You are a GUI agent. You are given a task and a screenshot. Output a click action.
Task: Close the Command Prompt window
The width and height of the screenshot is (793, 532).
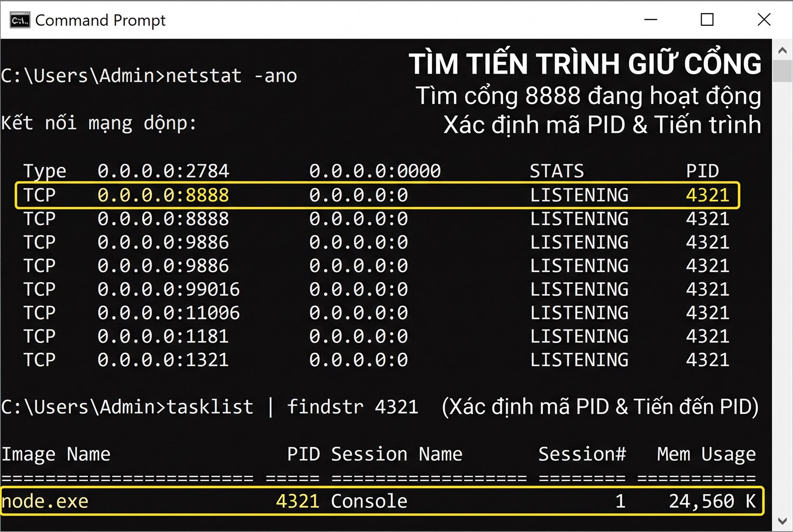(764, 20)
